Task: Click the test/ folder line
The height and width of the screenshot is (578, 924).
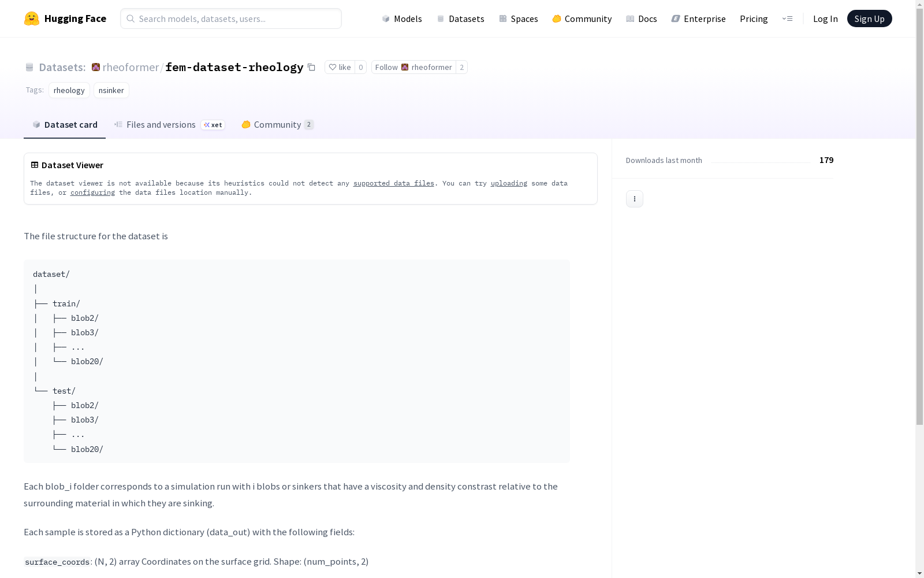Action: point(64,391)
